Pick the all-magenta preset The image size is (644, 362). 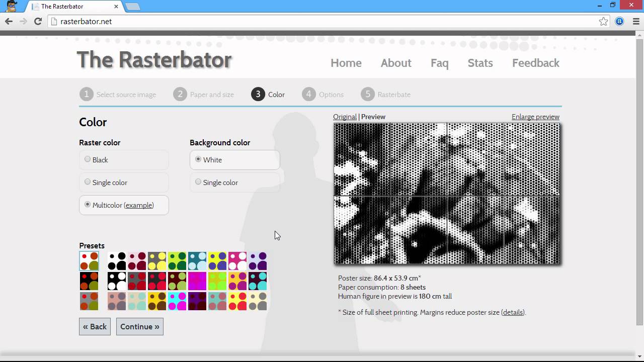tap(197, 282)
